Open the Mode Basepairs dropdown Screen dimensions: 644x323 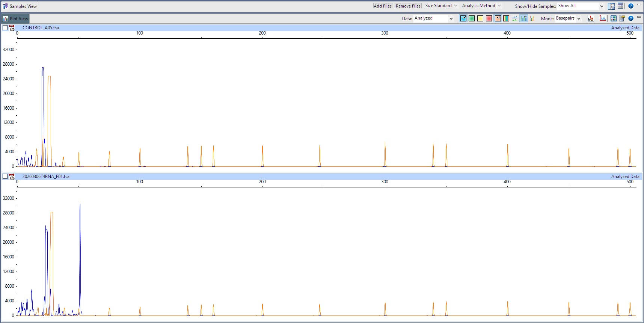click(x=568, y=18)
